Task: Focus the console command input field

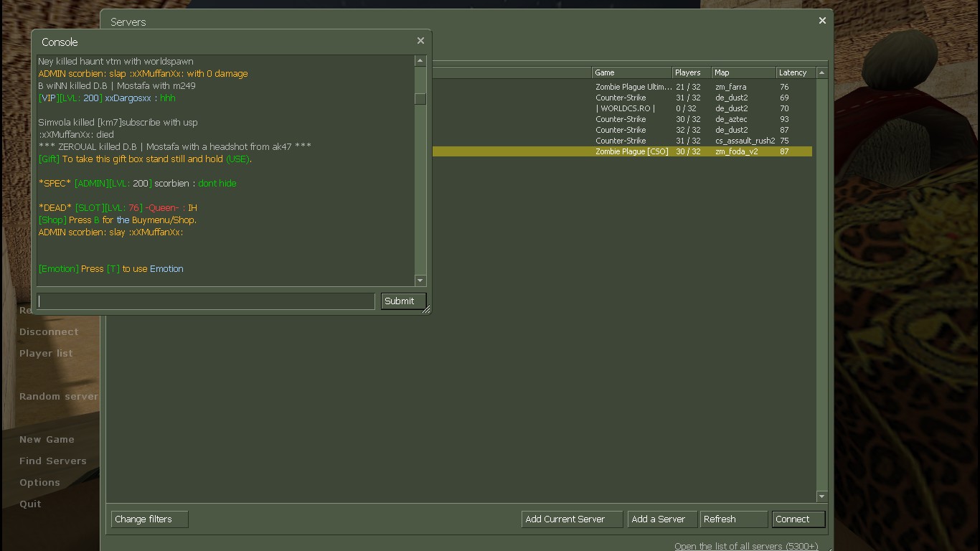Action: pyautogui.click(x=206, y=301)
